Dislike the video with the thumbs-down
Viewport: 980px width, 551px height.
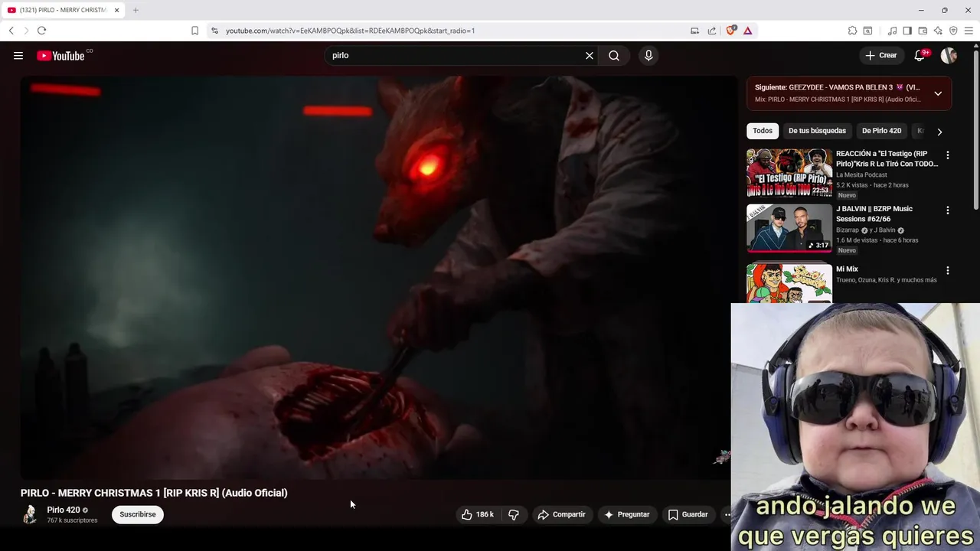514,514
